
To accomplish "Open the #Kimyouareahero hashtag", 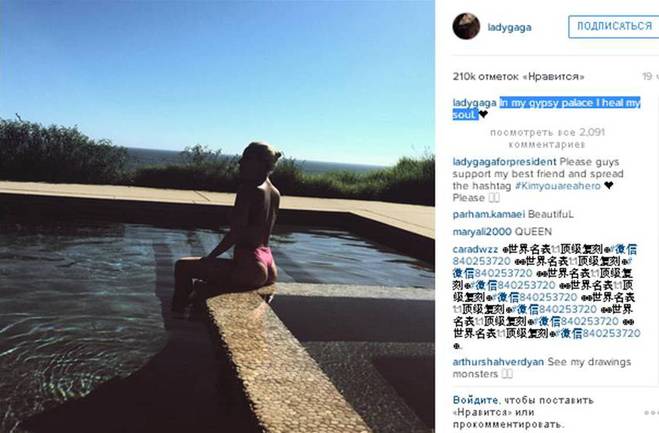I will click(x=558, y=186).
